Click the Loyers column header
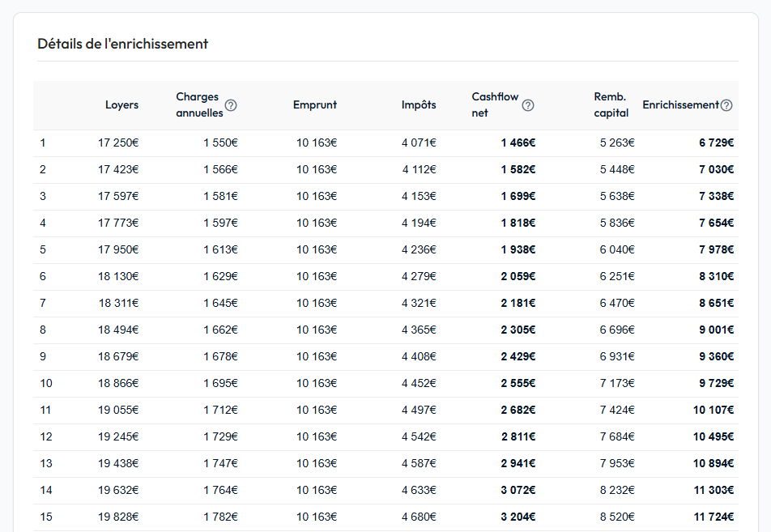771x532 pixels. 121,105
